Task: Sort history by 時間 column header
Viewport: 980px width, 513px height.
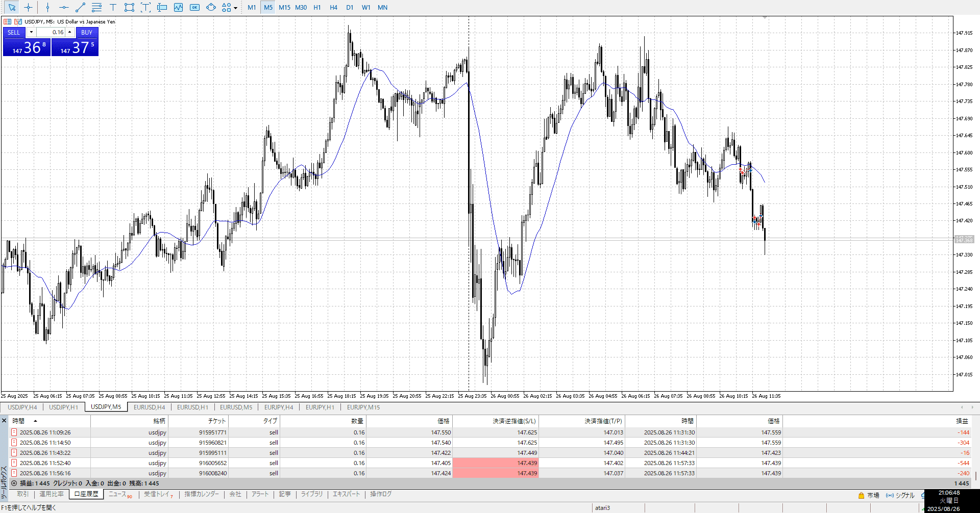Action: click(x=19, y=421)
